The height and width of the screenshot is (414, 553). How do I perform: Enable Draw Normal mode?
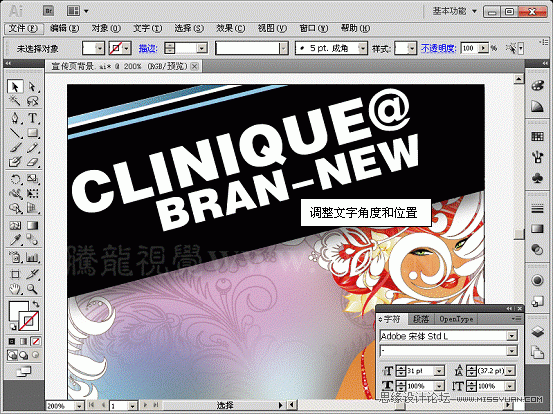coord(12,355)
